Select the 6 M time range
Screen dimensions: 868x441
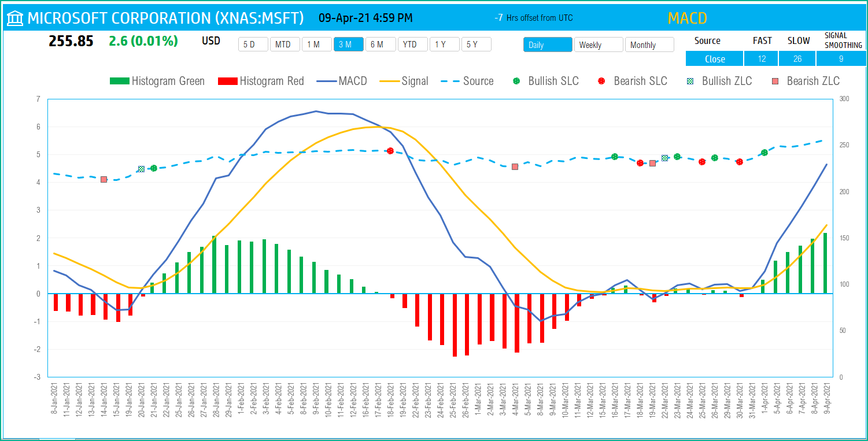click(381, 45)
